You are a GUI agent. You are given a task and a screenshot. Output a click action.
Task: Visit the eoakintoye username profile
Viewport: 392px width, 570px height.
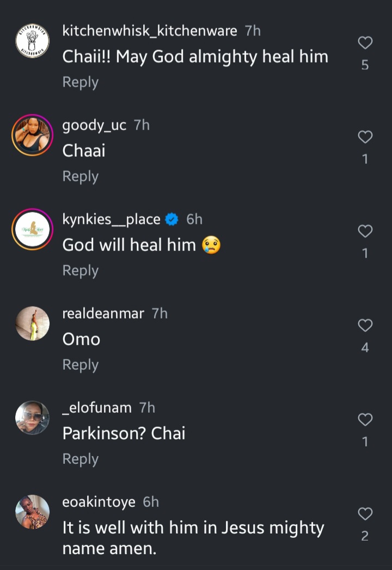99,502
